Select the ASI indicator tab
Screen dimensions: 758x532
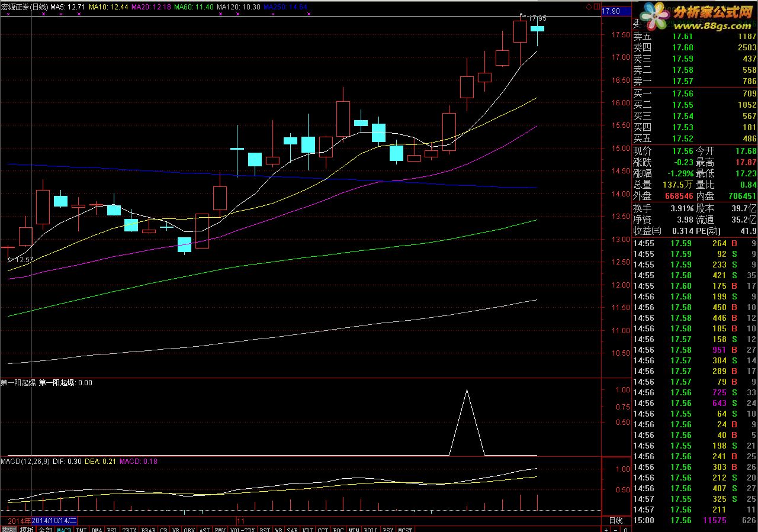(x=204, y=529)
